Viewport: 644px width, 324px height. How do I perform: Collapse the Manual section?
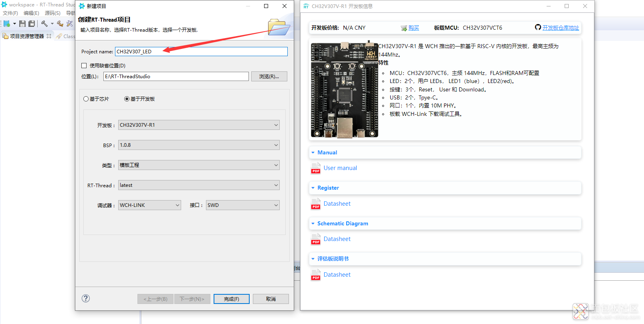click(313, 153)
